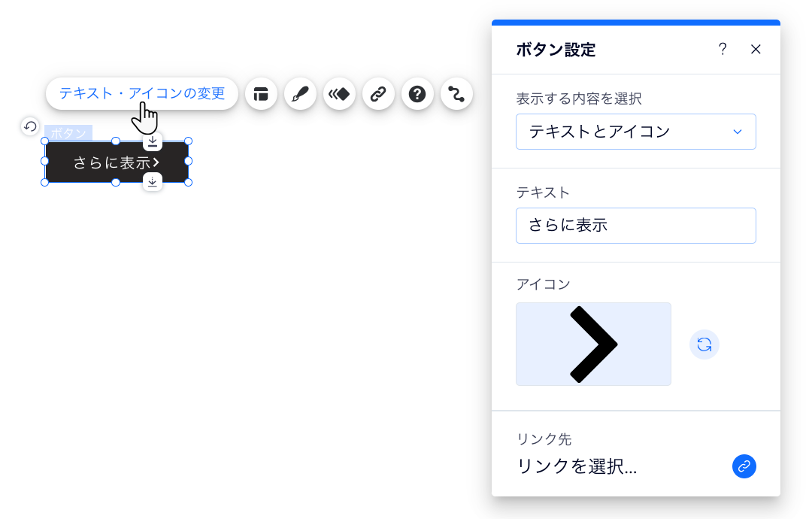Click テキスト・アイコンの変更 button
812x519 pixels.
[x=142, y=94]
